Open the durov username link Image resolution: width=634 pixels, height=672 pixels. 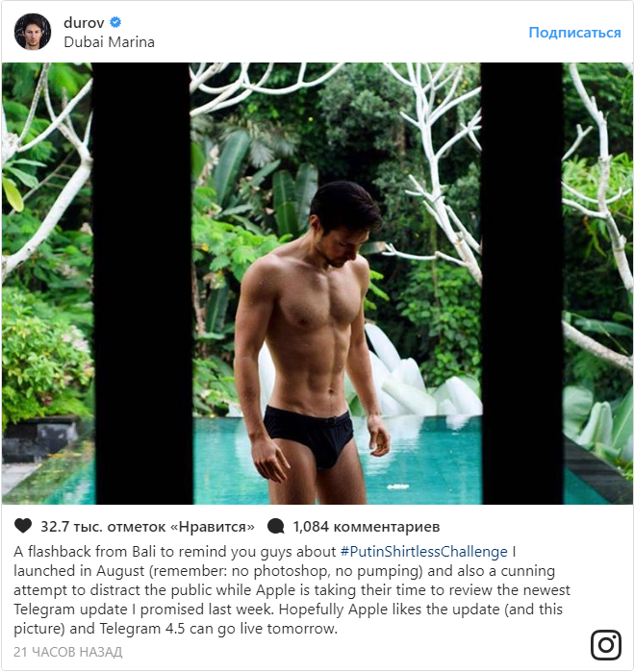coord(85,24)
